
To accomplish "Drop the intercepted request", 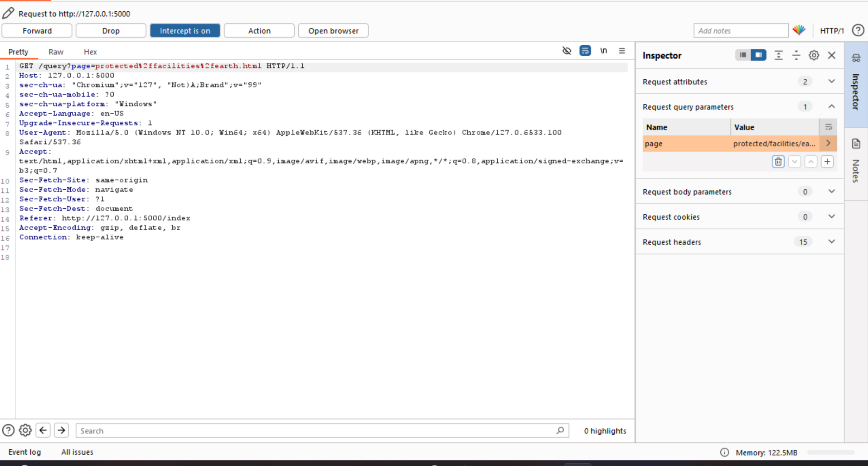I will point(111,31).
